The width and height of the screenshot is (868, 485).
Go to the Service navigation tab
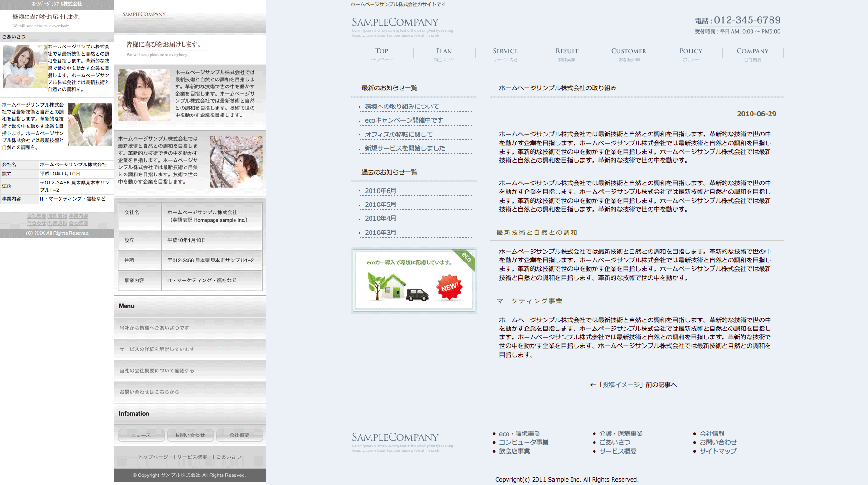coord(505,54)
